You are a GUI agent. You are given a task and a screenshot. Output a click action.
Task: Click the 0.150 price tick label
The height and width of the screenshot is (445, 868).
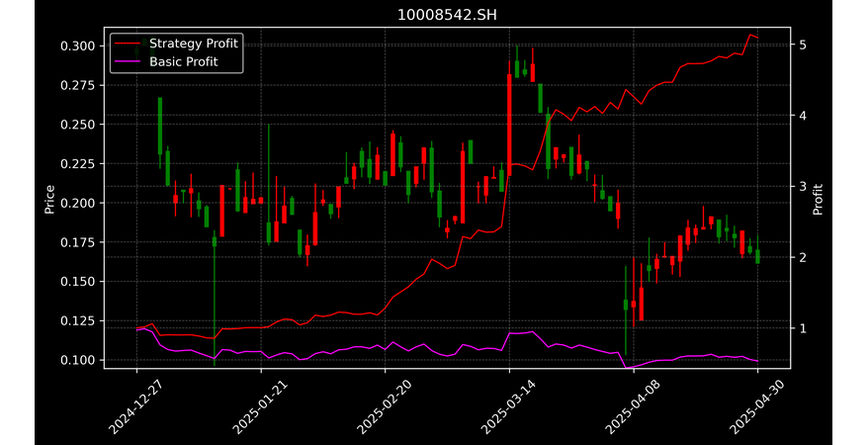coord(78,282)
